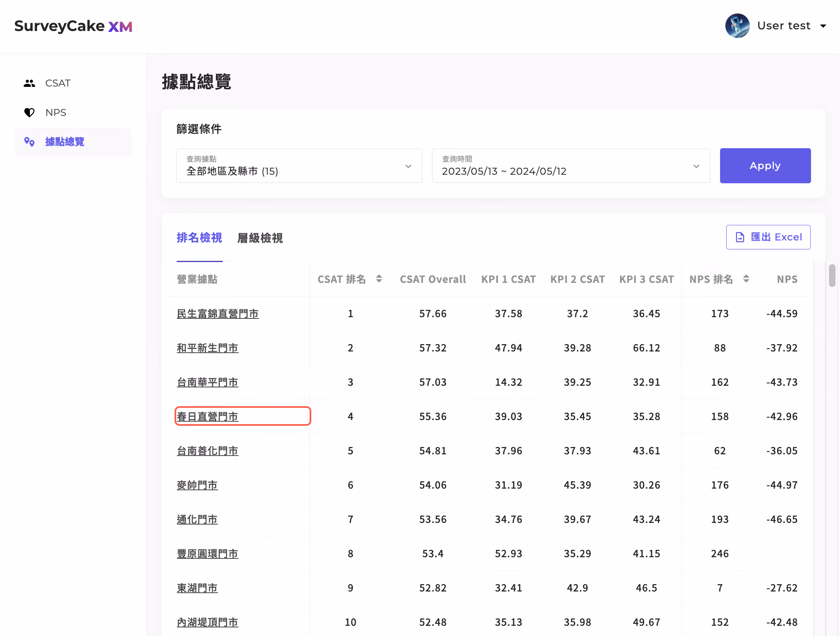Open the 和平新生門市 store link
Image resolution: width=840 pixels, height=636 pixels.
tap(208, 348)
